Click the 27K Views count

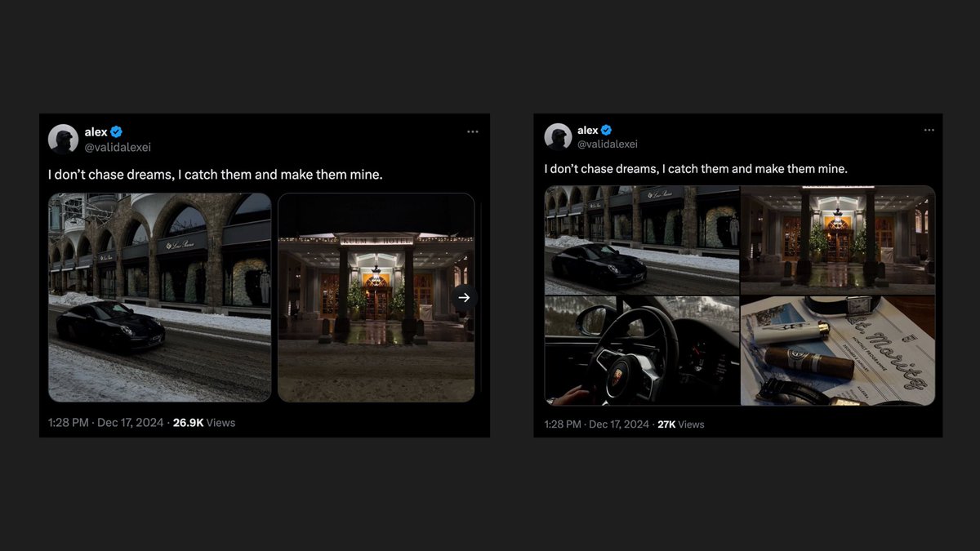click(680, 424)
